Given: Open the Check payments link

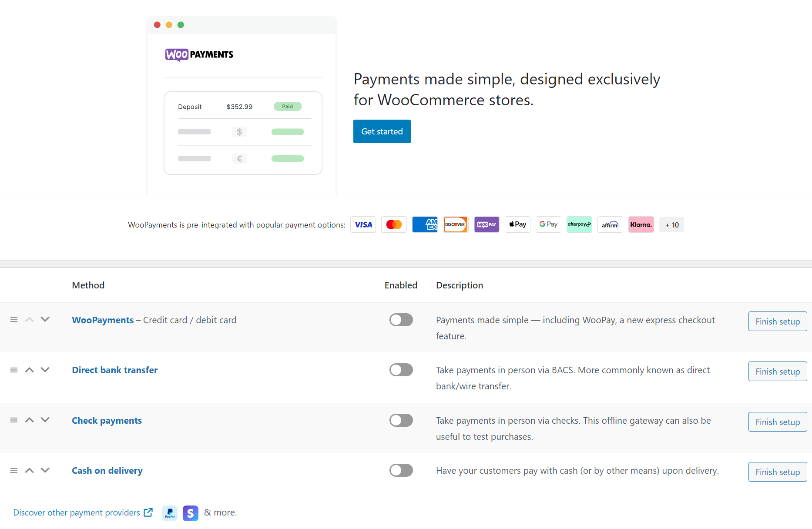Looking at the screenshot, I should pyautogui.click(x=107, y=421).
